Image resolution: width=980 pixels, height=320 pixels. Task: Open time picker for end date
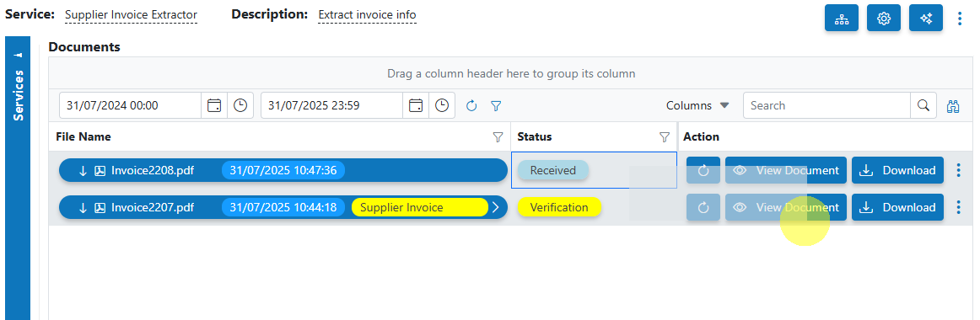pos(442,105)
